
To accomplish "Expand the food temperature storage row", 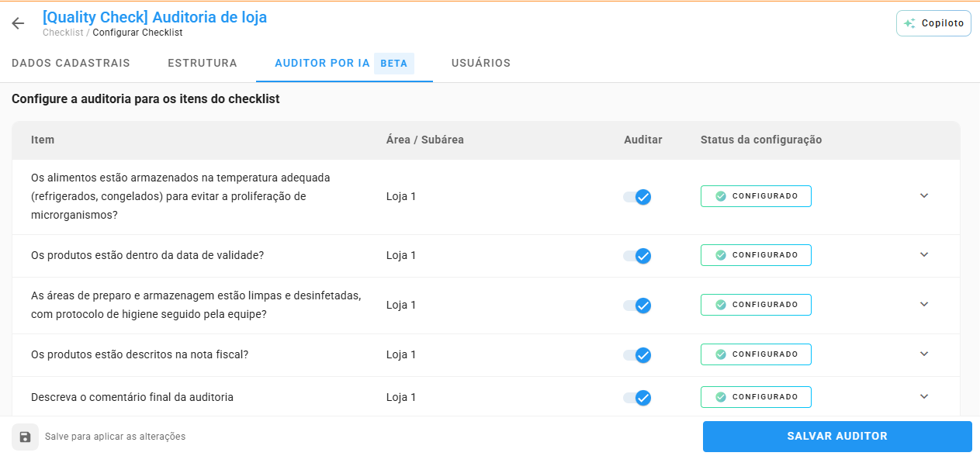I will click(924, 195).
